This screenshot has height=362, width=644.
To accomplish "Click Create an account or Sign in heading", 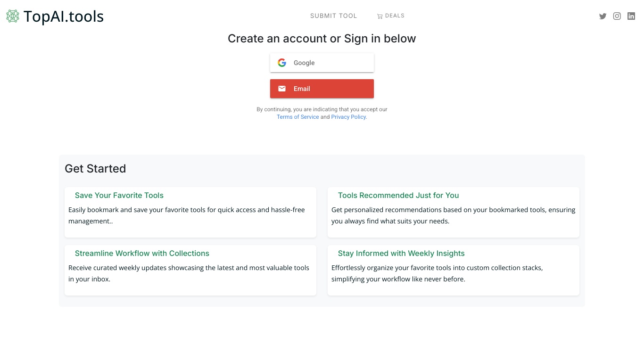I will coord(322,39).
